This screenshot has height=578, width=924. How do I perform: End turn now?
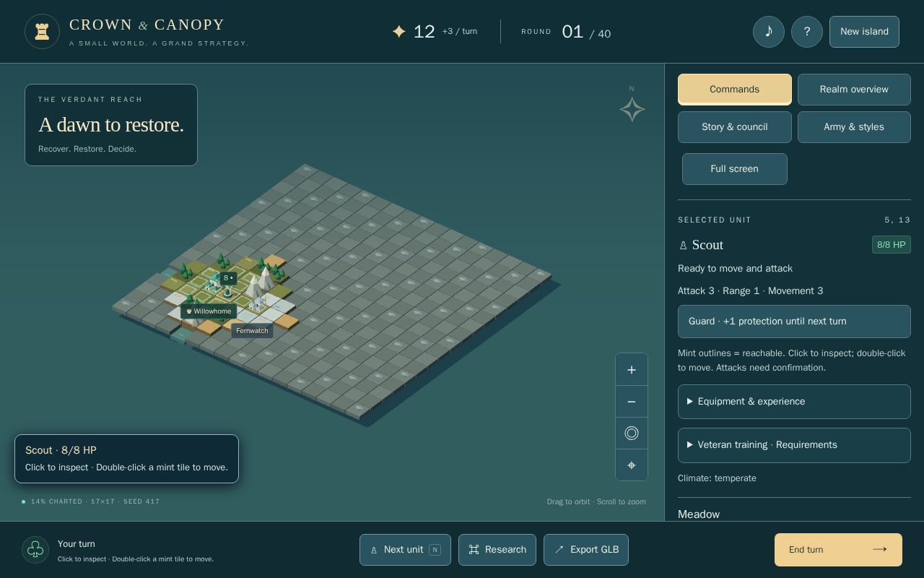point(838,550)
